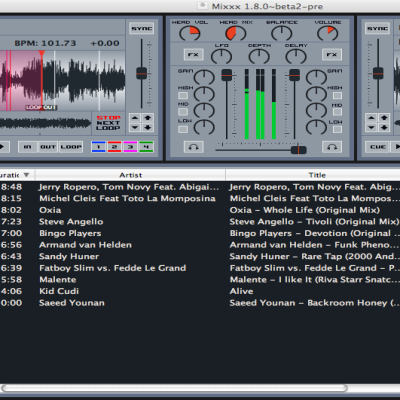Click the left deck bold pitch-down arrow
The height and width of the screenshot is (400, 400).
[148, 127]
